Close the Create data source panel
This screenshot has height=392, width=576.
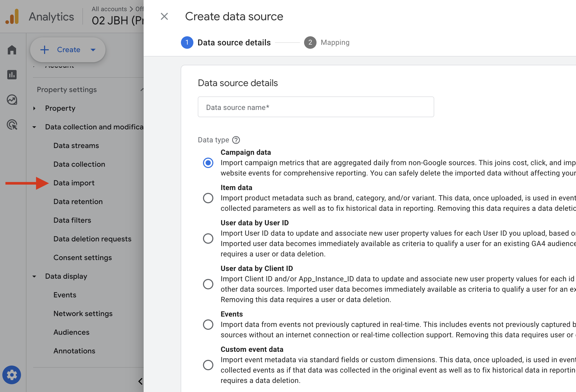(164, 16)
